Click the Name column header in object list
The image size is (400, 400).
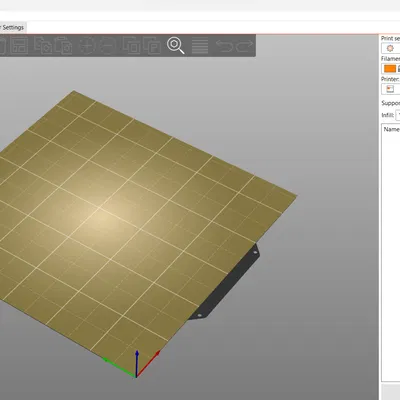click(391, 129)
